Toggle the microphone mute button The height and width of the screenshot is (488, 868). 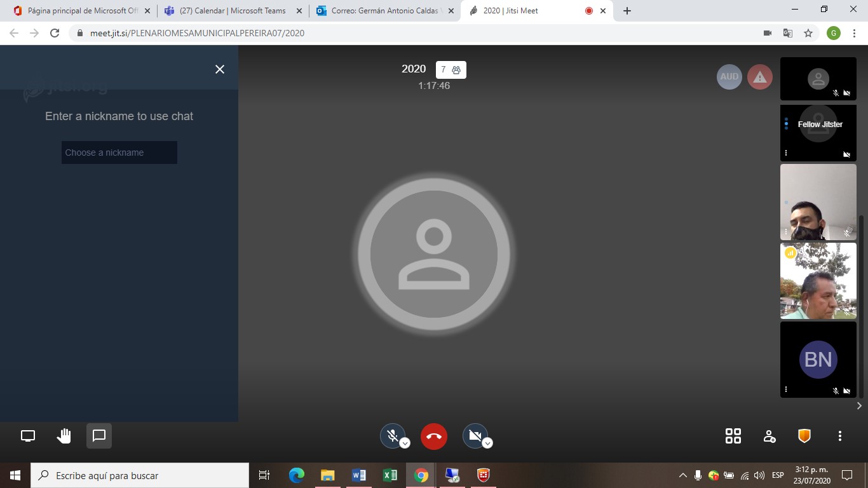393,436
